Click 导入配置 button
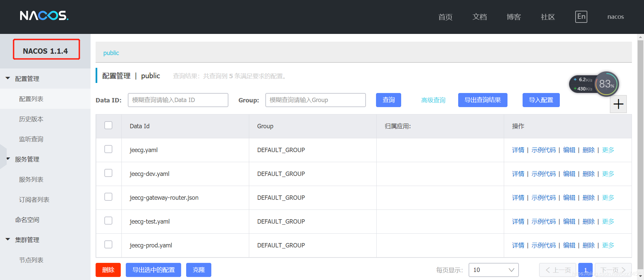Image resolution: width=644 pixels, height=280 pixels. [541, 100]
